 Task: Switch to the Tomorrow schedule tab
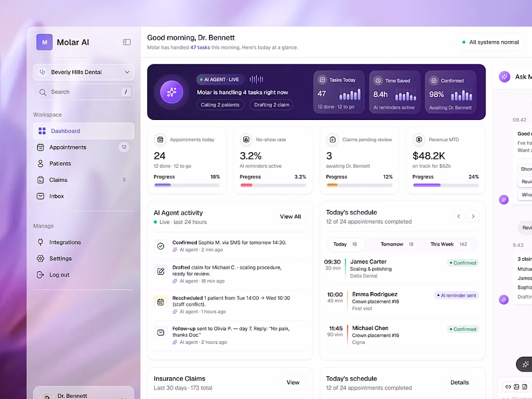click(397, 244)
